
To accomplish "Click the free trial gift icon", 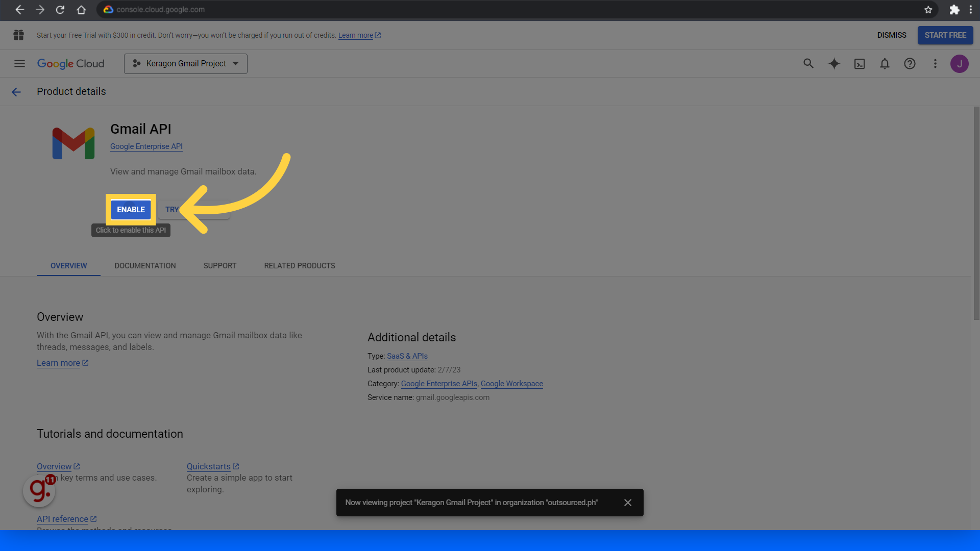I will pyautogui.click(x=19, y=35).
